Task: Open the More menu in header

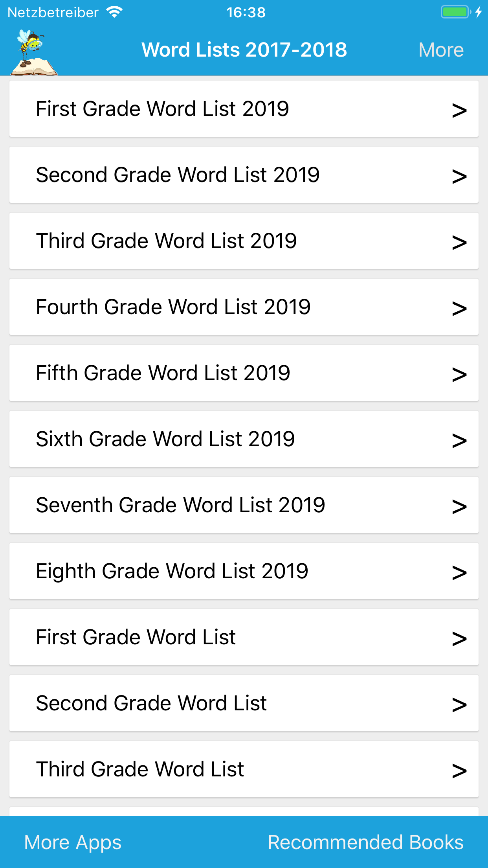Action: (441, 50)
